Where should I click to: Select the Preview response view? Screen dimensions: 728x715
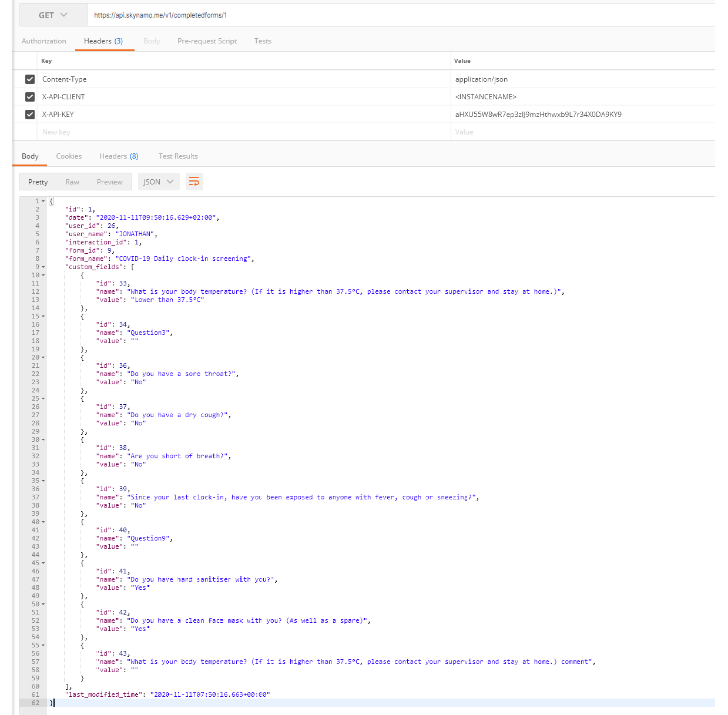point(110,182)
